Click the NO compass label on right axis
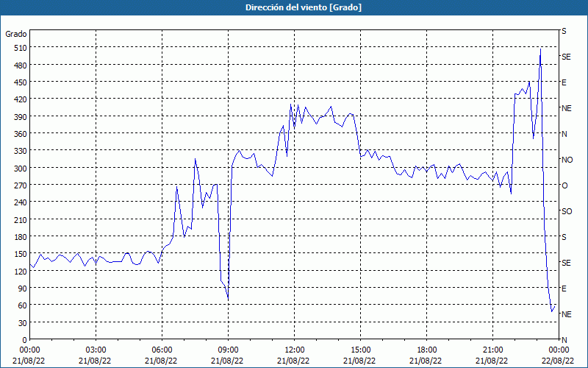Screen dimensions: 588x368 point(567,160)
